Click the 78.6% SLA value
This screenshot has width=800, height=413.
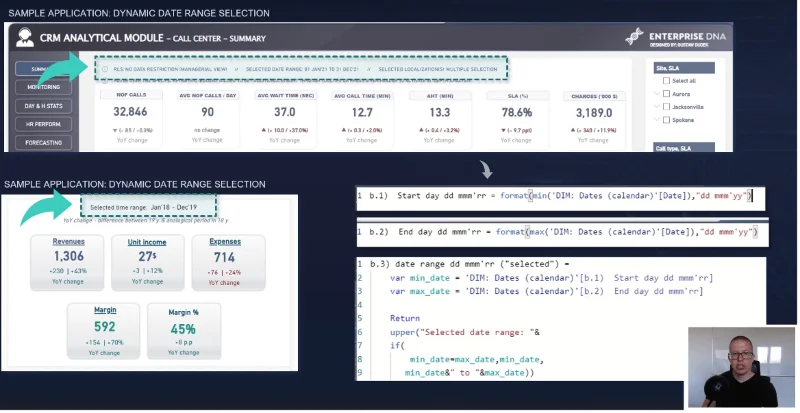point(517,112)
